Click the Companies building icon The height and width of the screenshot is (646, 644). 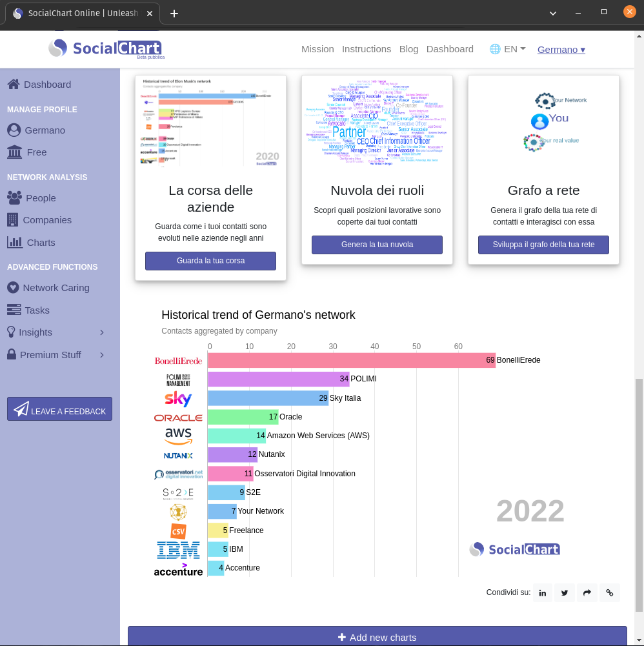point(12,220)
